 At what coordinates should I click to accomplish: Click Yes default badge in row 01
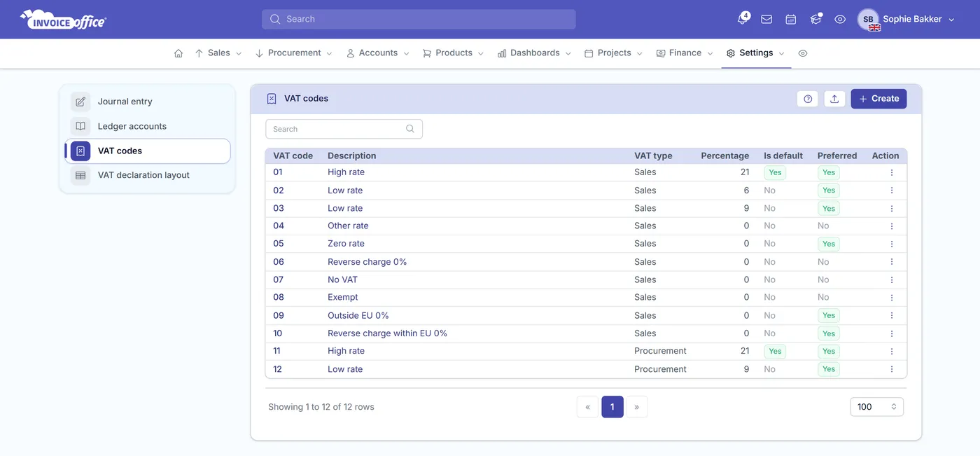pos(775,172)
